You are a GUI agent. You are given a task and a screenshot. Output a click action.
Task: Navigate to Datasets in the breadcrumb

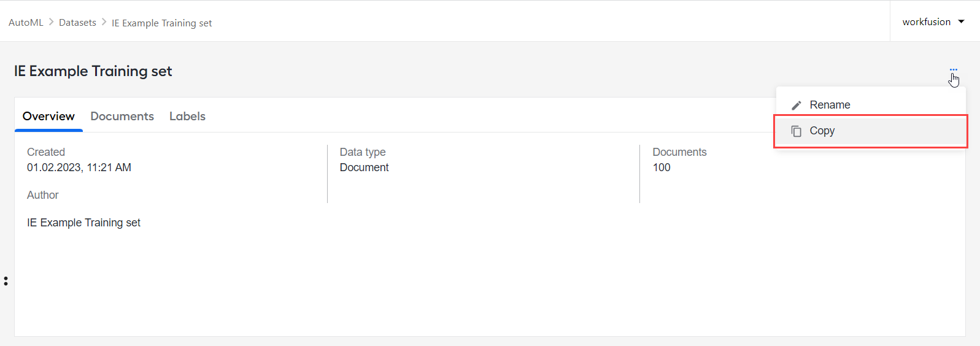coord(77,22)
